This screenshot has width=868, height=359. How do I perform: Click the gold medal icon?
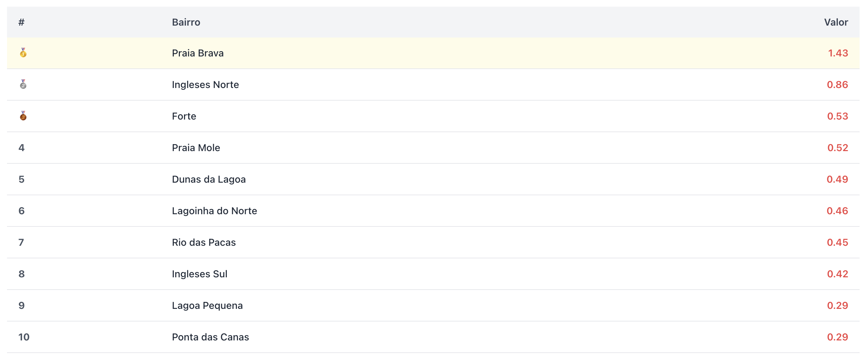click(x=23, y=53)
